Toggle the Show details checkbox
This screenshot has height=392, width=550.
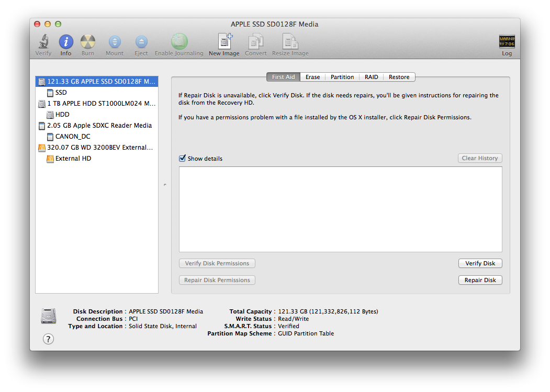[183, 158]
